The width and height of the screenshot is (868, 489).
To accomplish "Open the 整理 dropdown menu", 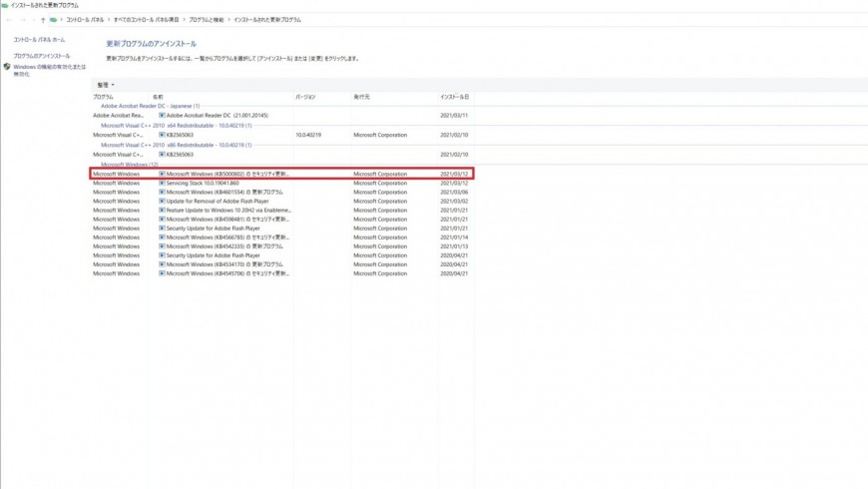I will 106,85.
